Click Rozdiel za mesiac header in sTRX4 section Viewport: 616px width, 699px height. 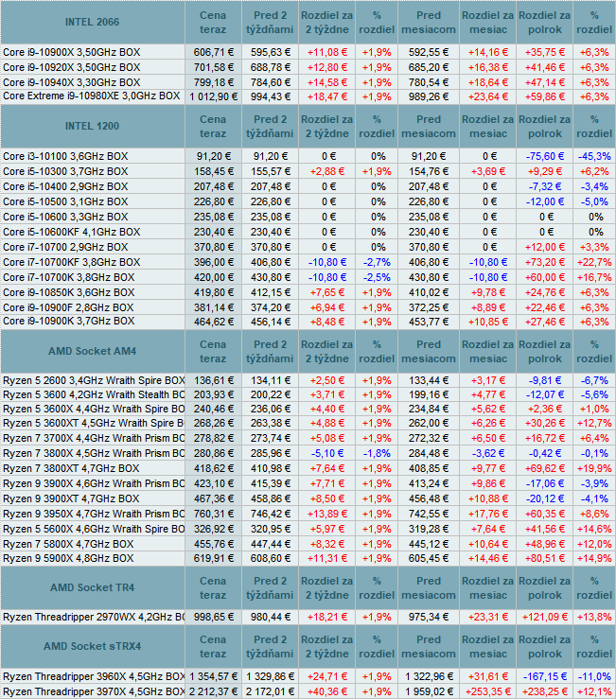pos(488,646)
